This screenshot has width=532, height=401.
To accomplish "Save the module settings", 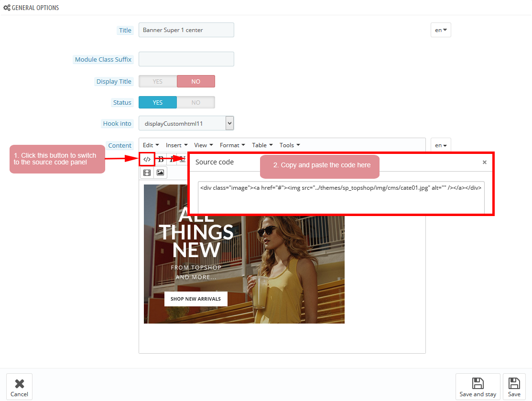I will (x=514, y=387).
